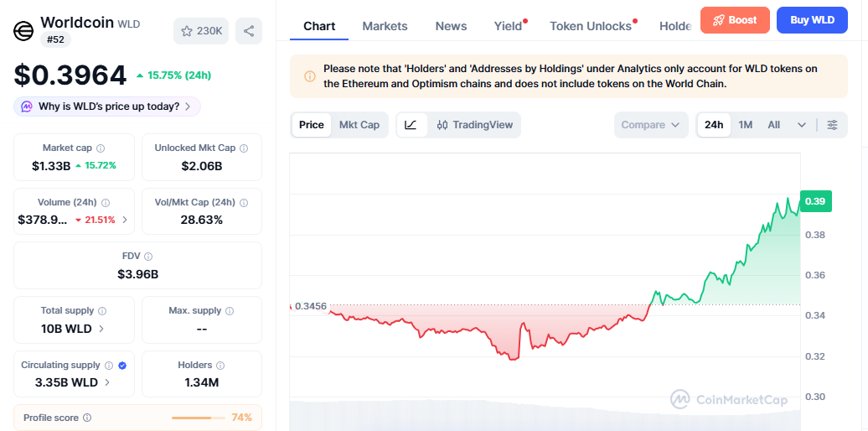Click the notice info icon in banner
868x431 pixels.
(x=309, y=76)
